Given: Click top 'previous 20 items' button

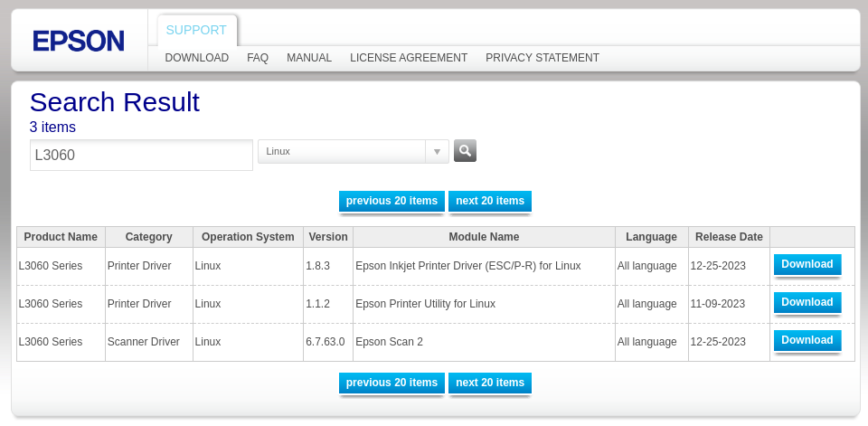Looking at the screenshot, I should [x=392, y=201].
